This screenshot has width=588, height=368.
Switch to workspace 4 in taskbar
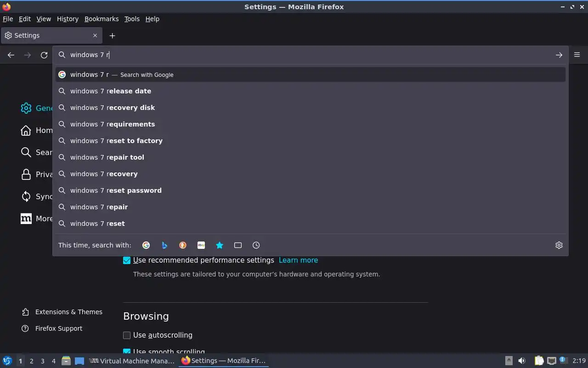click(53, 361)
